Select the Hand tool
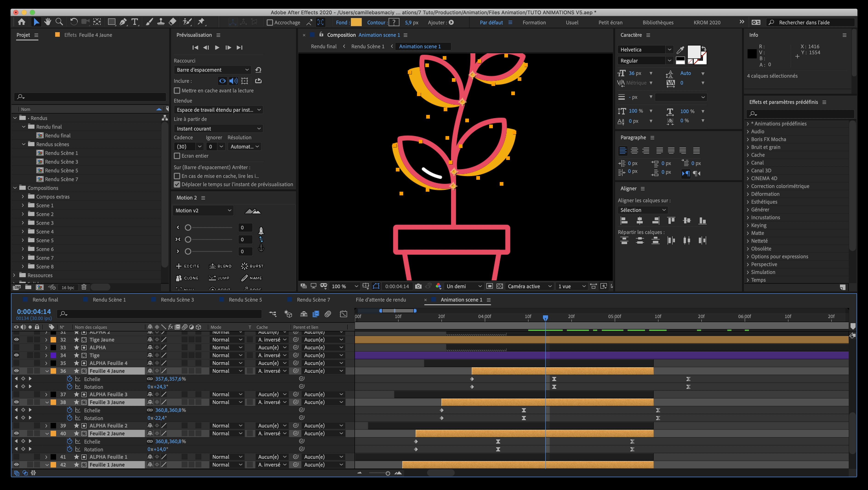 pos(48,22)
